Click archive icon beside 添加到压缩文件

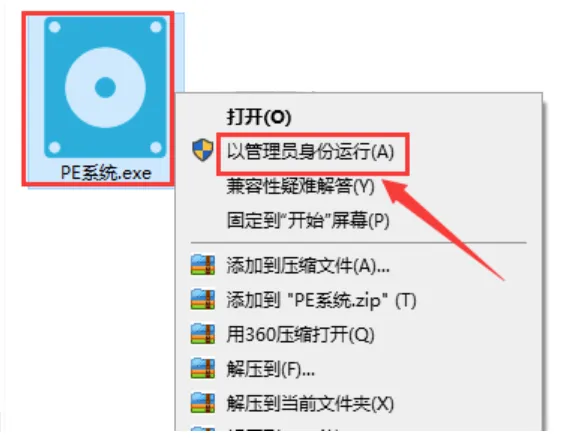(202, 265)
